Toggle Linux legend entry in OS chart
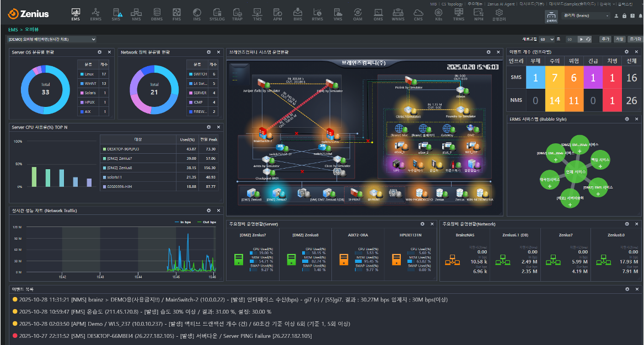 coord(88,74)
